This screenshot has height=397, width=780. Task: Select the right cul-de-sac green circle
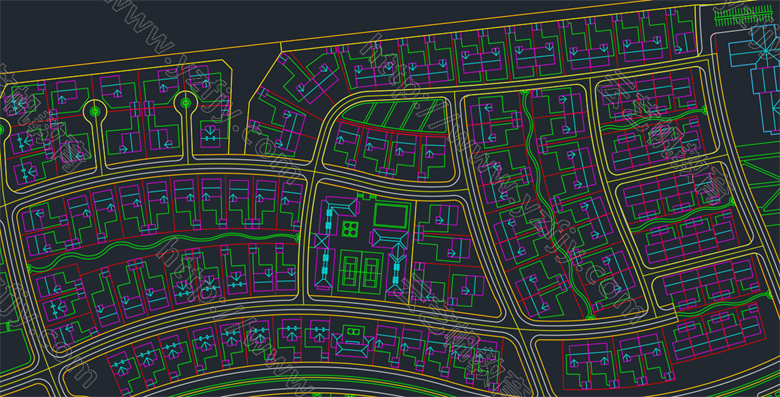(186, 103)
